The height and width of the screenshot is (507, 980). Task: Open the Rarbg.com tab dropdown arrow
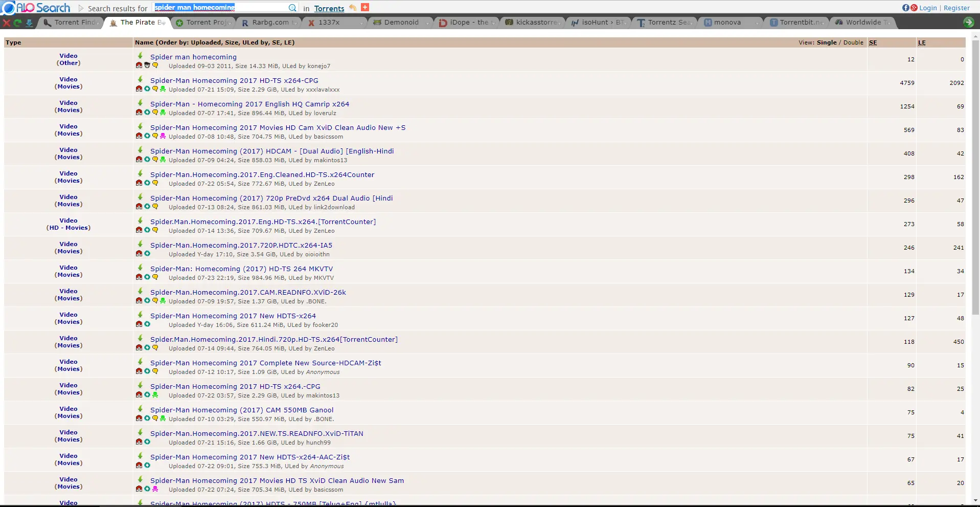(295, 23)
